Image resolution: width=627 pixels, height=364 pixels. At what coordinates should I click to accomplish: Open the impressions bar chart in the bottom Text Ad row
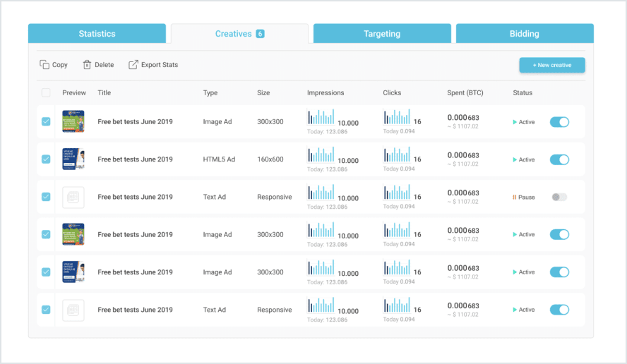coord(321,305)
